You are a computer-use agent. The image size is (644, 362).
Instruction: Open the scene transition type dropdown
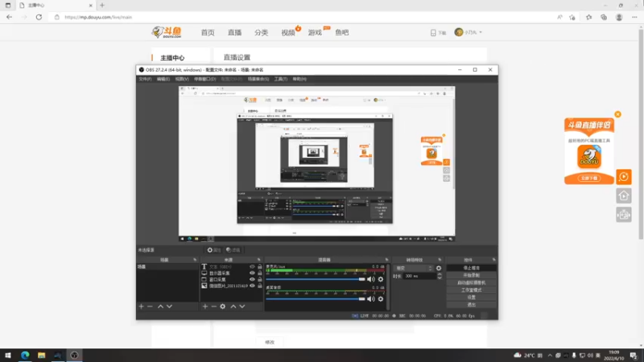click(x=414, y=269)
